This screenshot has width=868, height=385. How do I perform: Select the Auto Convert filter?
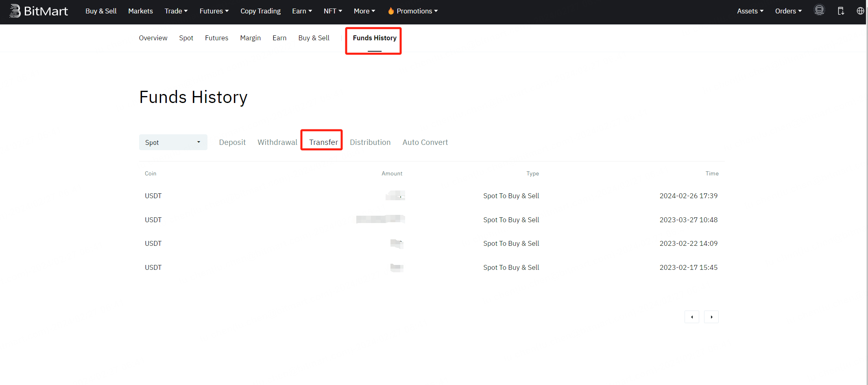point(425,142)
